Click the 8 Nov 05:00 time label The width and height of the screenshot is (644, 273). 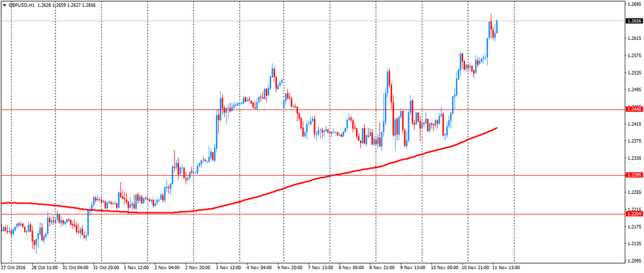351,268
